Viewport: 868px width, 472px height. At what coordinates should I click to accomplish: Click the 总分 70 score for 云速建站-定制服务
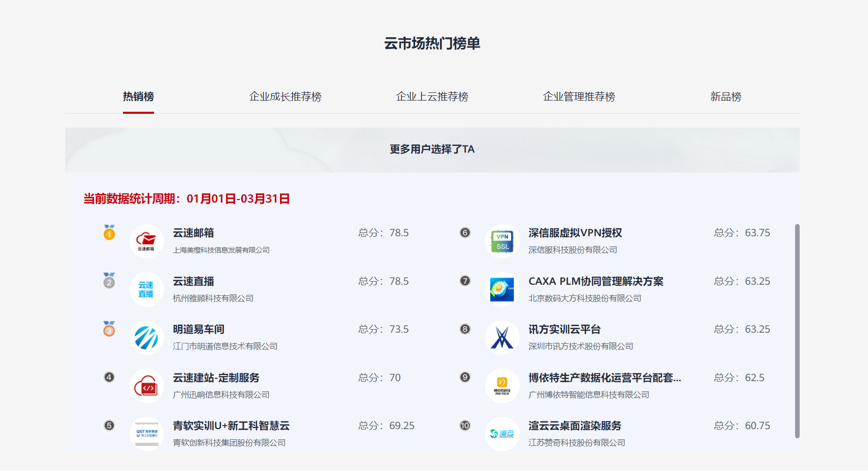point(379,378)
